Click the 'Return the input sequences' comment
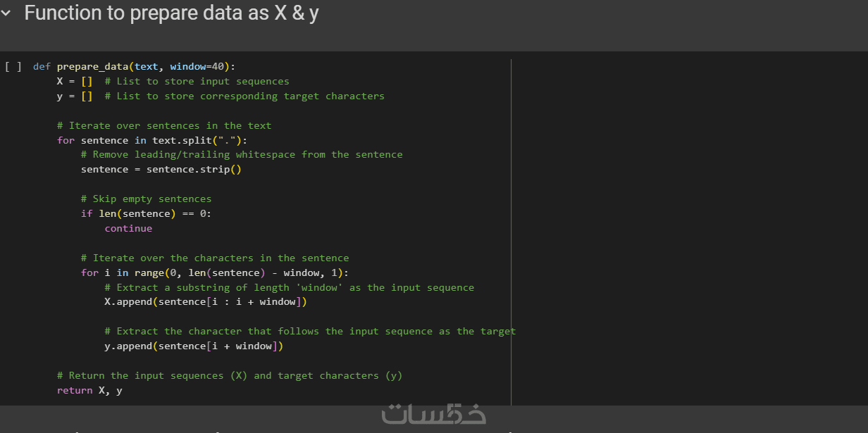 (230, 376)
